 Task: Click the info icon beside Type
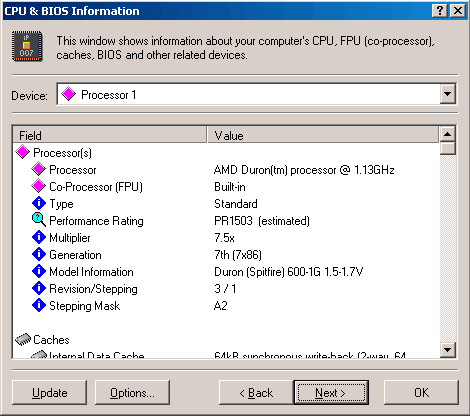pos(39,203)
